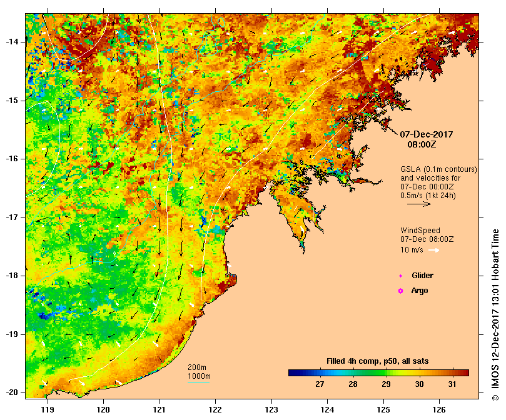Screen dimensions: 506x420
Task: Click the '31' color scale value
Action: pos(452,384)
